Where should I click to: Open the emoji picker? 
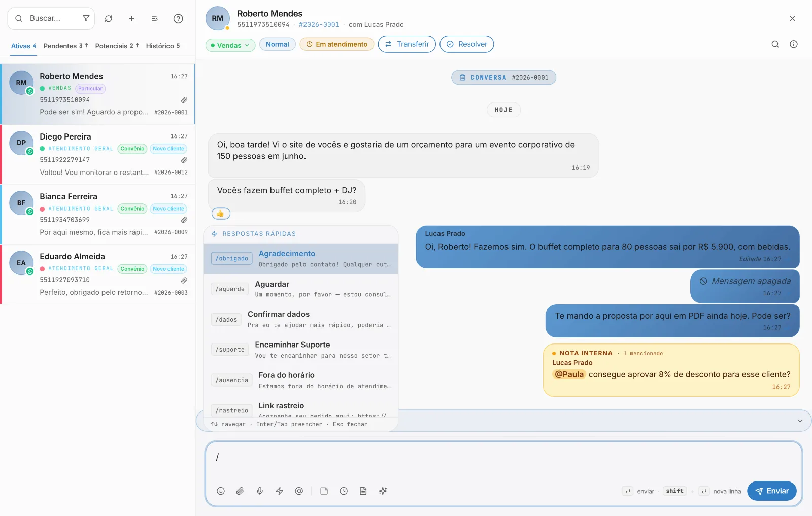coord(221,491)
